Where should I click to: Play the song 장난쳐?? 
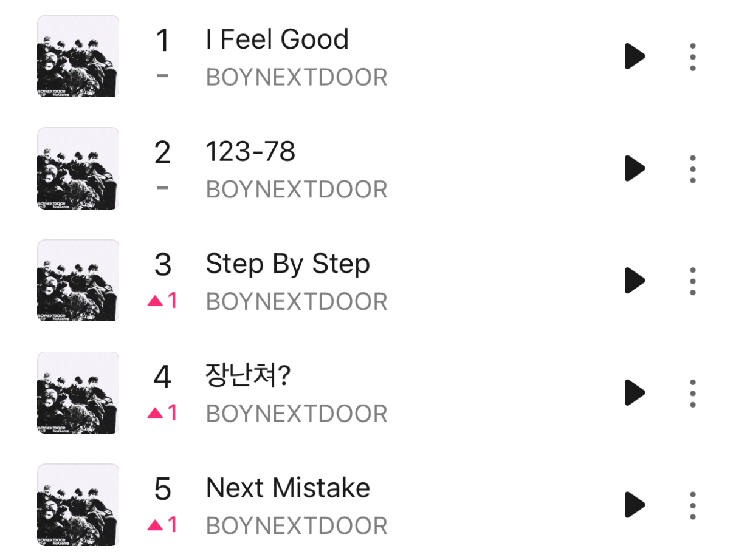tap(635, 392)
